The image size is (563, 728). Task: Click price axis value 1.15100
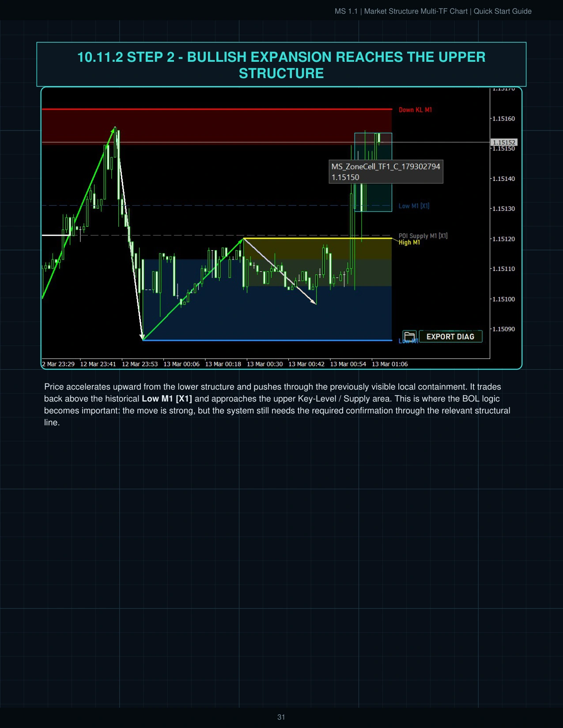(x=504, y=299)
